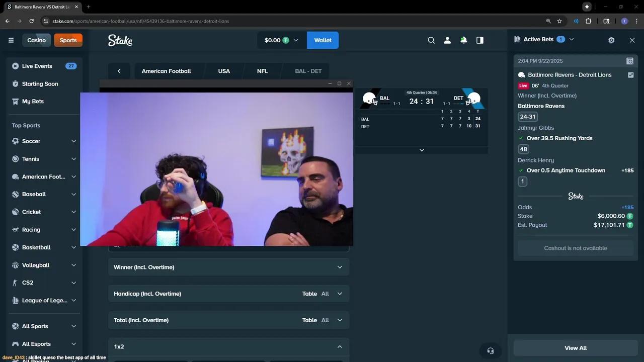Open the site search magnifier
Image resolution: width=644 pixels, height=362 pixels.
click(431, 40)
